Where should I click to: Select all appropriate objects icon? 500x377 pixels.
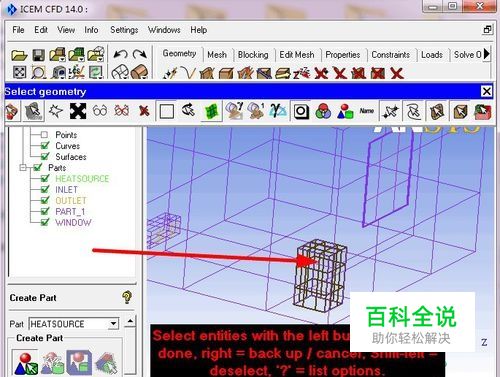click(x=56, y=111)
